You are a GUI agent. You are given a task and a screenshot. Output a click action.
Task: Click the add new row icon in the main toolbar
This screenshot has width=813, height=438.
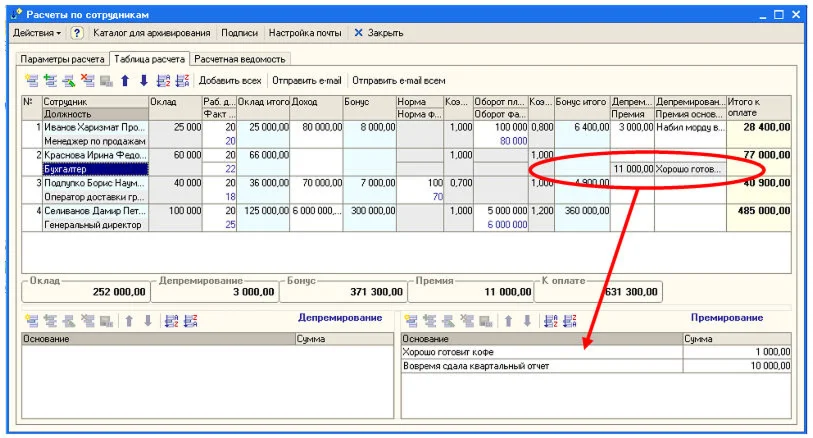click(31, 80)
